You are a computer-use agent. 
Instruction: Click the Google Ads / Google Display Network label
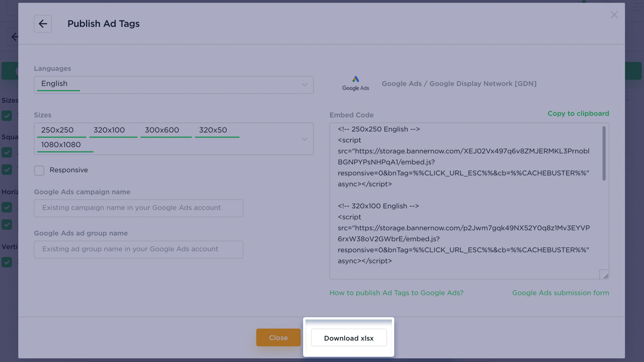click(459, 84)
